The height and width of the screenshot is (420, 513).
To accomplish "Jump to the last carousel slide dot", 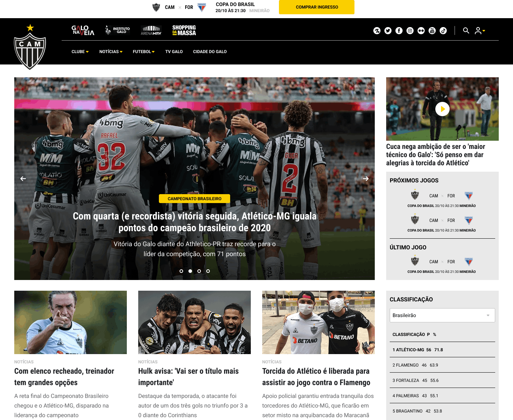I will pyautogui.click(x=208, y=271).
